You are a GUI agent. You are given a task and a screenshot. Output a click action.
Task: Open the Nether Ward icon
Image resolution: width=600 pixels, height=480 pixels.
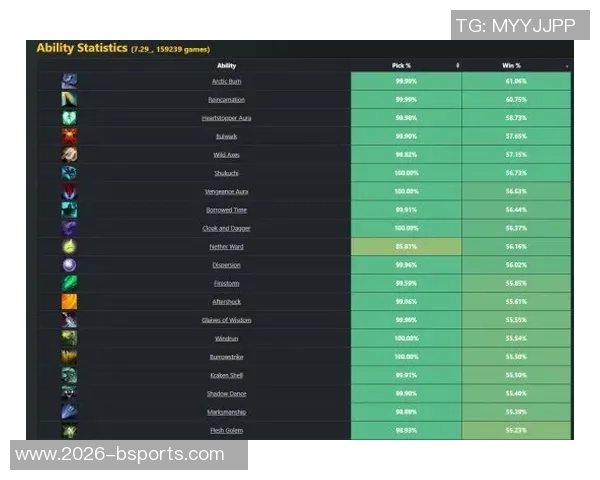coord(69,246)
